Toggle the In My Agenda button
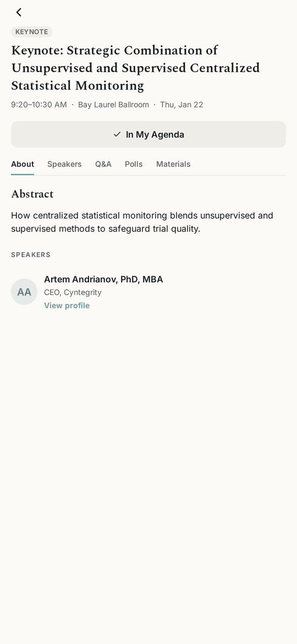 (148, 134)
